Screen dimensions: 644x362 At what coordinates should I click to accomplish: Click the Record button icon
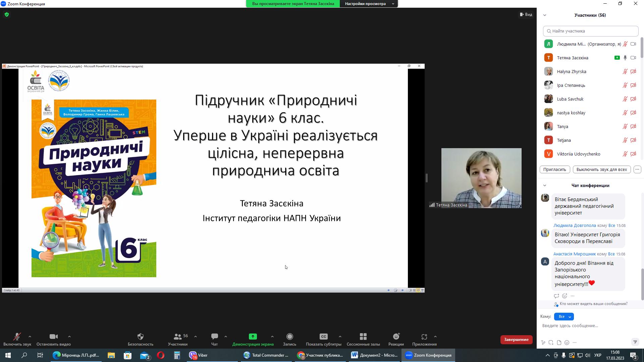click(289, 337)
